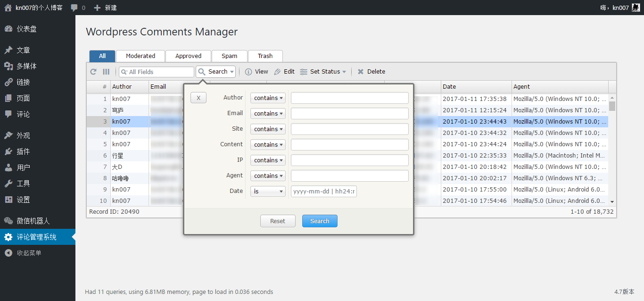644x301 pixels.
Task: Click the Content search input field
Action: (x=350, y=144)
